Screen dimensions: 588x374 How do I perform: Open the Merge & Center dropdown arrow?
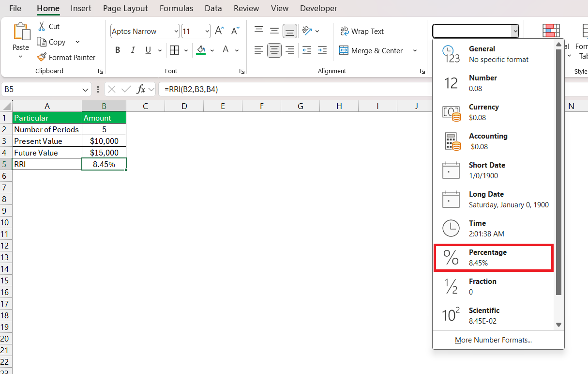[x=415, y=50]
